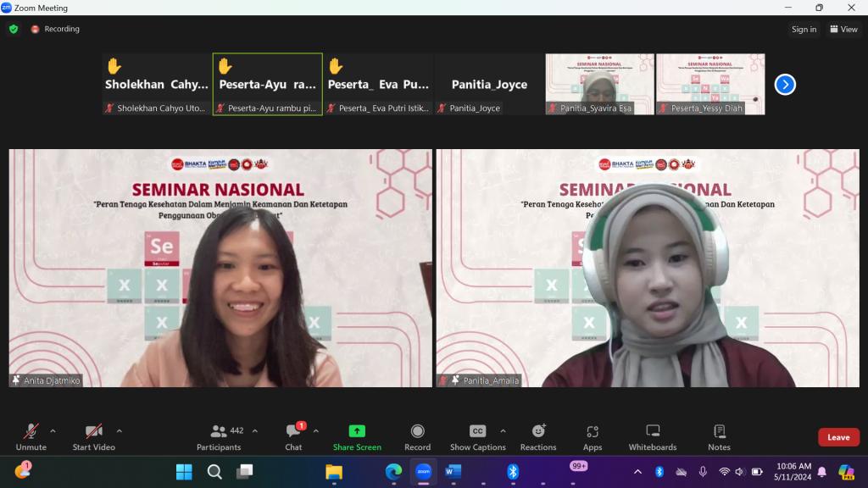Open the Participants list
The height and width of the screenshot is (488, 868).
pos(219,436)
